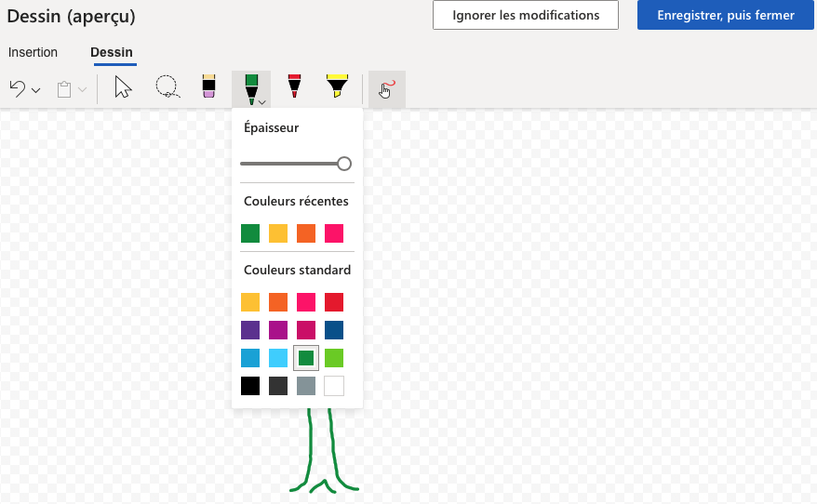Collapse the green pen options chevron
This screenshot has width=817, height=504.
(x=262, y=102)
